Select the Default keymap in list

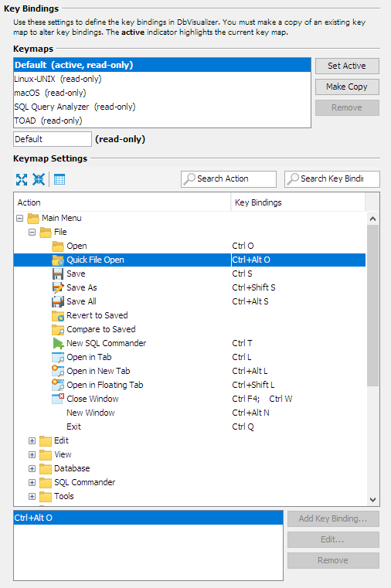click(x=162, y=65)
